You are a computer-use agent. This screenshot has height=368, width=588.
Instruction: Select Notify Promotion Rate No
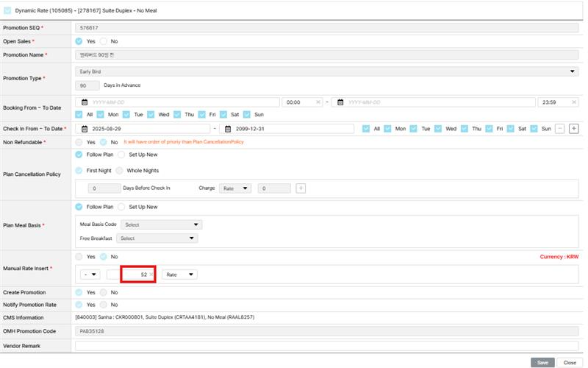click(x=104, y=305)
